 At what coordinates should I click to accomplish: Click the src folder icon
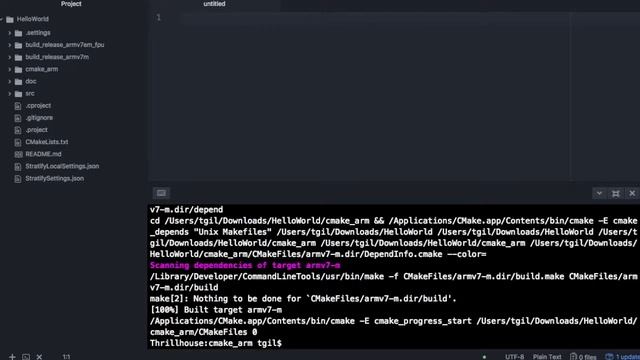click(18, 94)
